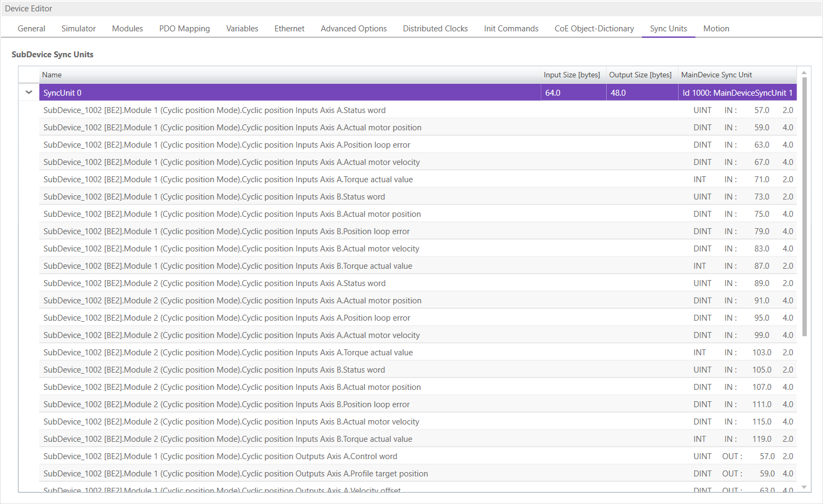
Task: Open the Distributed Clocks tab
Action: (x=435, y=29)
